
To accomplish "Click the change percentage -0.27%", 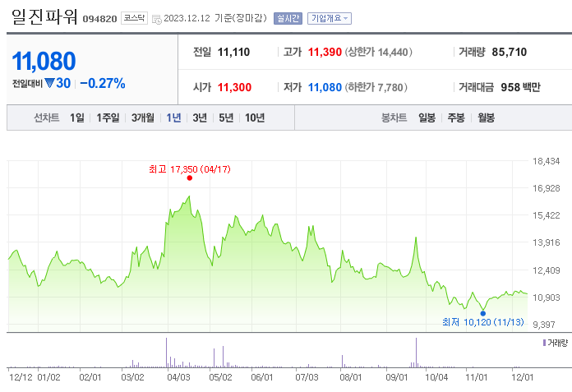I will [x=103, y=83].
